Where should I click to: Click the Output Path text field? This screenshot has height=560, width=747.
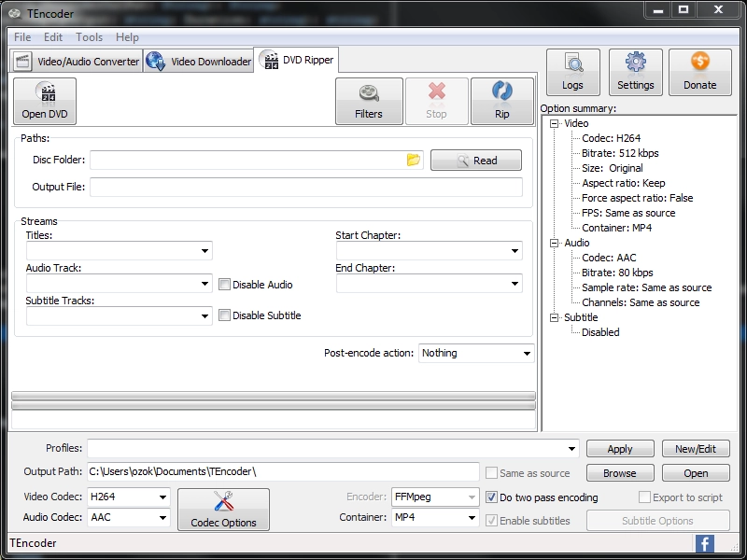283,471
